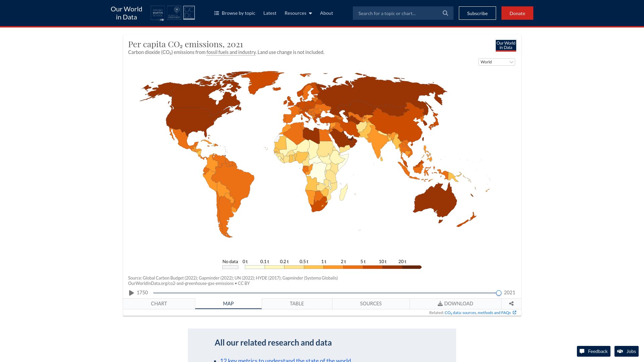This screenshot has height=362, width=644.
Task: Click the Feedback button
Action: (594, 351)
